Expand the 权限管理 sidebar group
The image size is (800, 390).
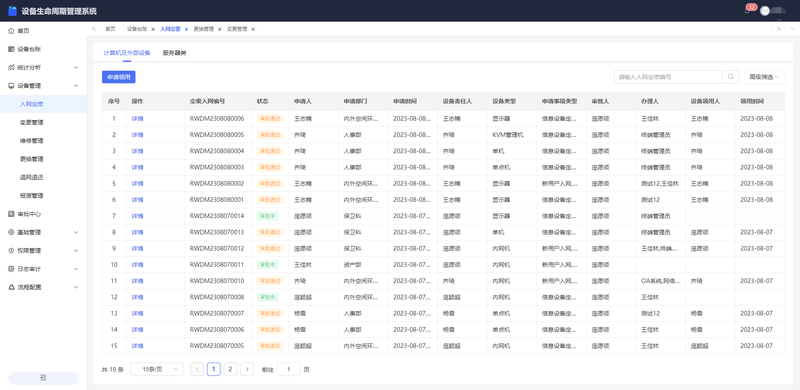click(x=76, y=251)
